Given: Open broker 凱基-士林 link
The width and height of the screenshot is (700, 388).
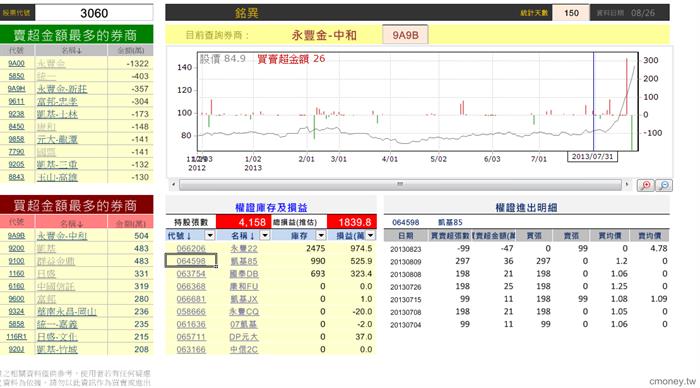Looking at the screenshot, I should tap(57, 114).
